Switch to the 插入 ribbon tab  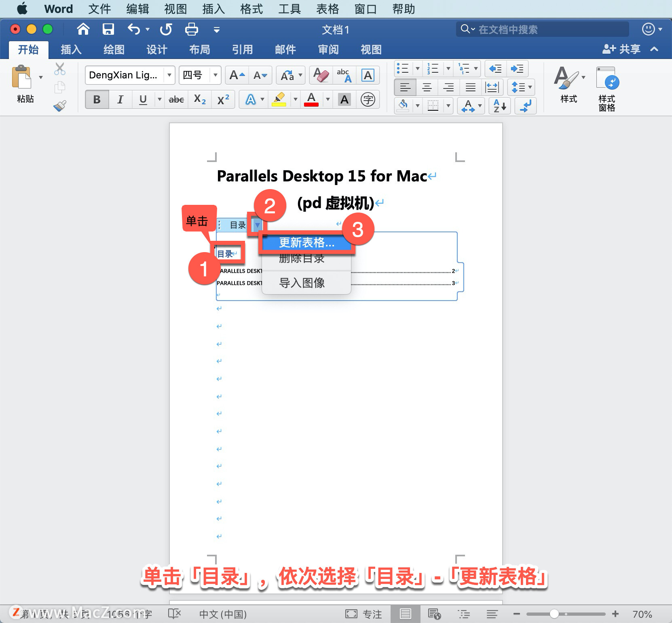click(71, 50)
